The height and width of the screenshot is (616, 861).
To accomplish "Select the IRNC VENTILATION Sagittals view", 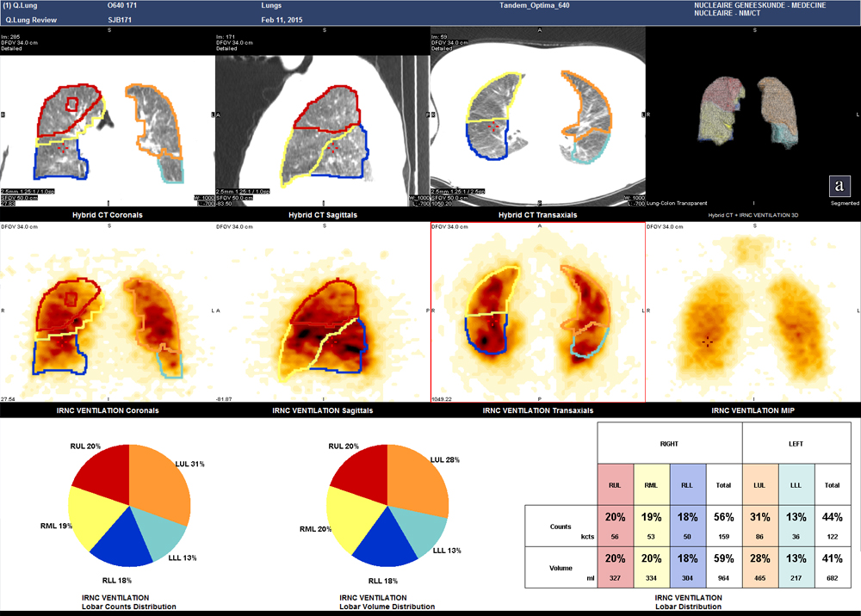I will (x=322, y=410).
